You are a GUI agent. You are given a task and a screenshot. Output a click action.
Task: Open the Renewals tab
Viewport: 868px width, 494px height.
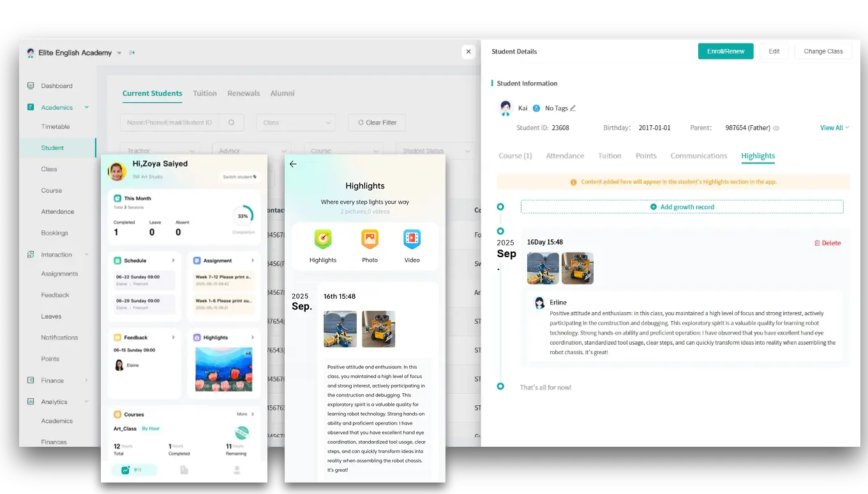point(243,93)
